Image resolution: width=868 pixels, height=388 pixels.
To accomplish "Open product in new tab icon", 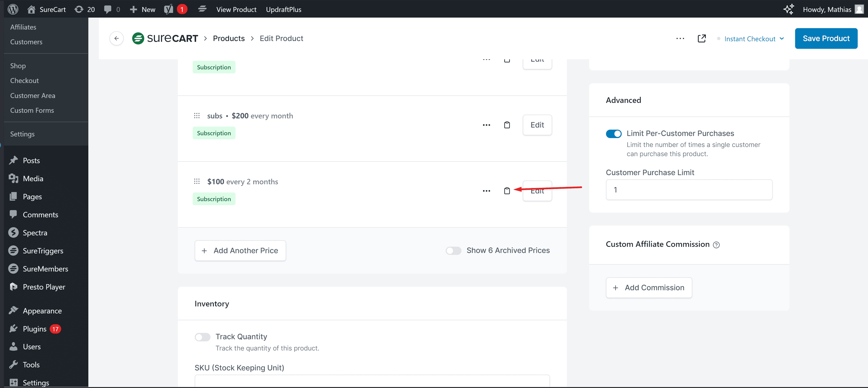I will (x=702, y=38).
